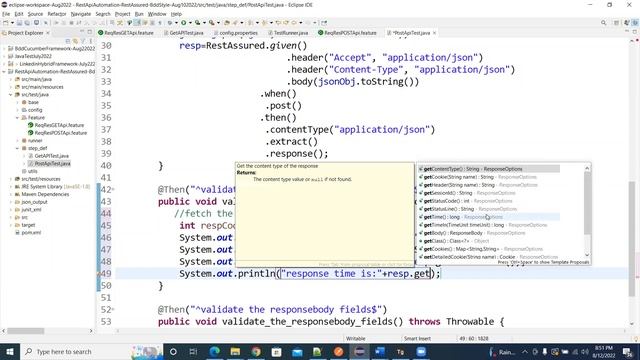
Task: Open the Source menu
Action: 35,14
